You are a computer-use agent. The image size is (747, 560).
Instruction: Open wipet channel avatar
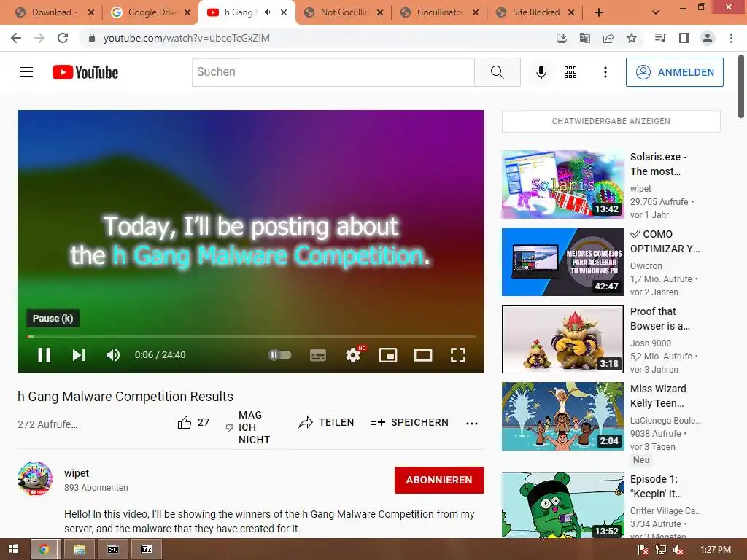coord(35,478)
